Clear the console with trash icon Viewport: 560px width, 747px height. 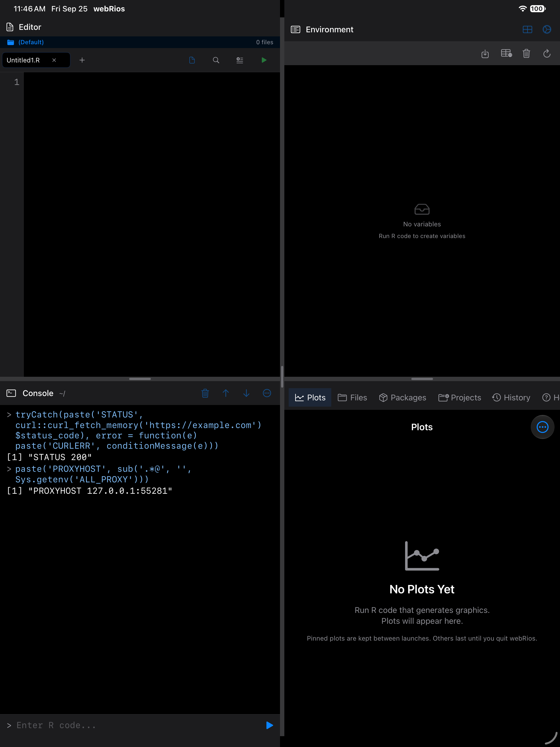205,393
